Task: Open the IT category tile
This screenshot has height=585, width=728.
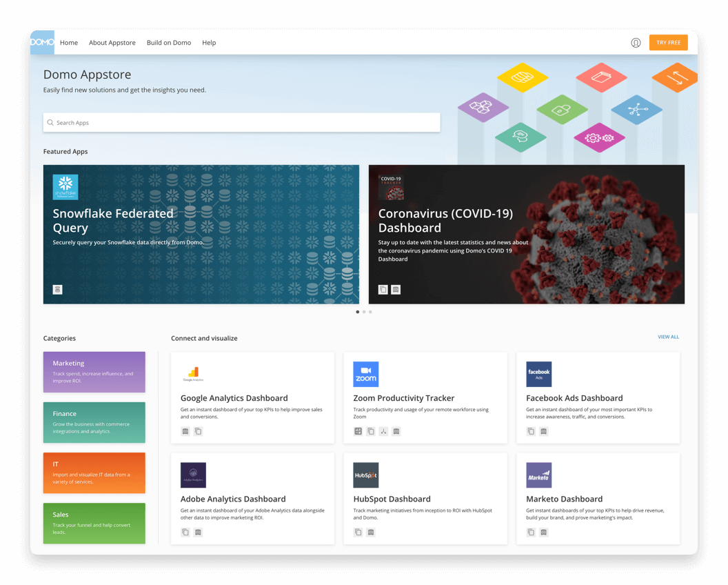Action: click(x=94, y=473)
